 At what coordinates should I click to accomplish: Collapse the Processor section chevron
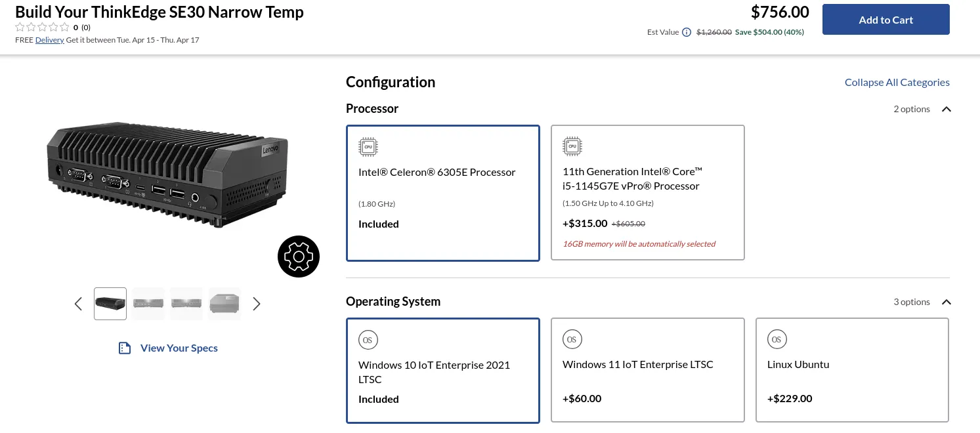(946, 109)
